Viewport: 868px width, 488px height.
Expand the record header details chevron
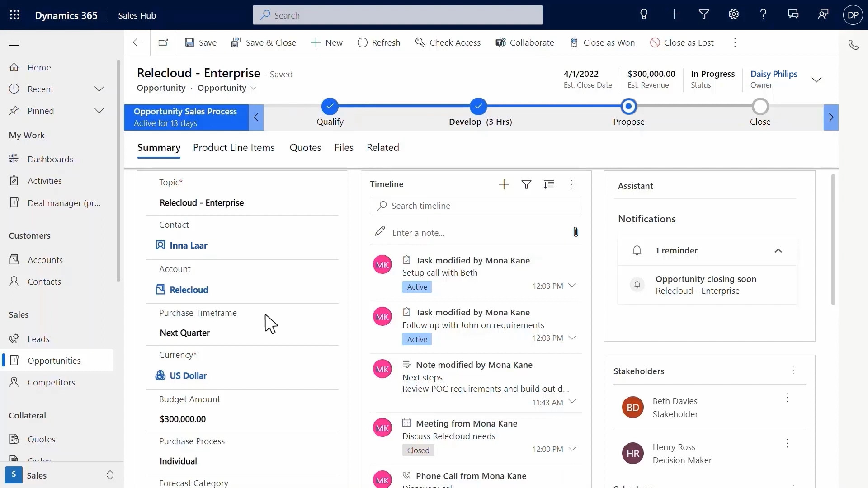816,80
